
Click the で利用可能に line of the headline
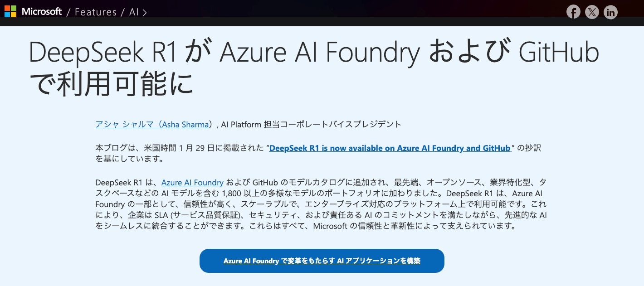tap(112, 84)
